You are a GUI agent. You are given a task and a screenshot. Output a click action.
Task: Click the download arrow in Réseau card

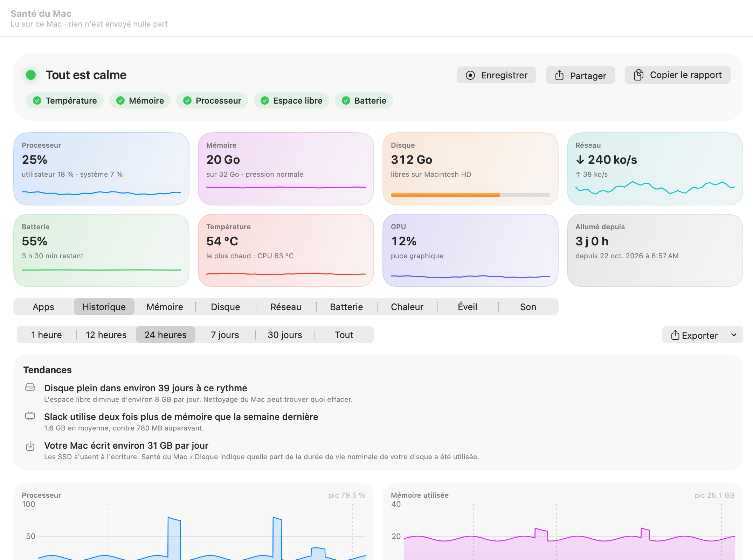pos(580,160)
